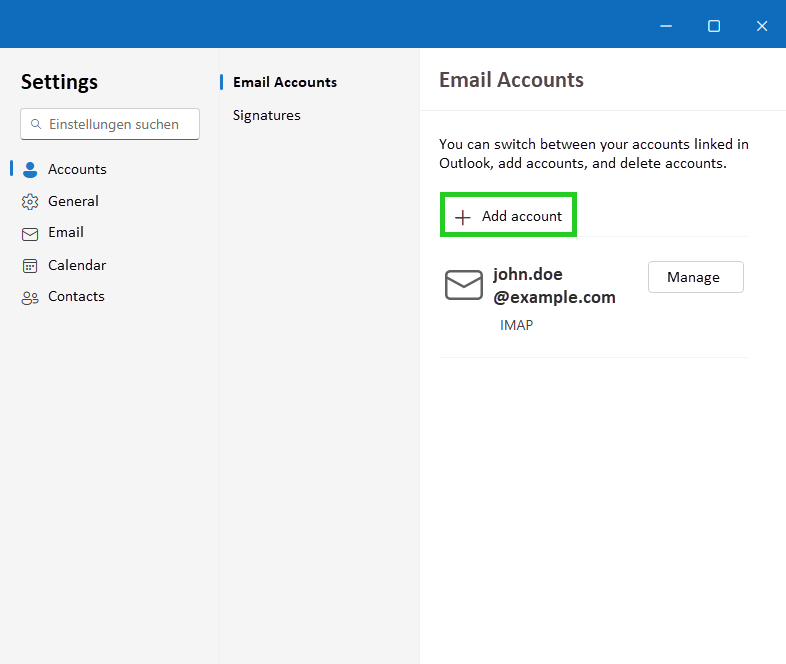Click the Add account button label
This screenshot has width=786, height=664.
(x=521, y=216)
